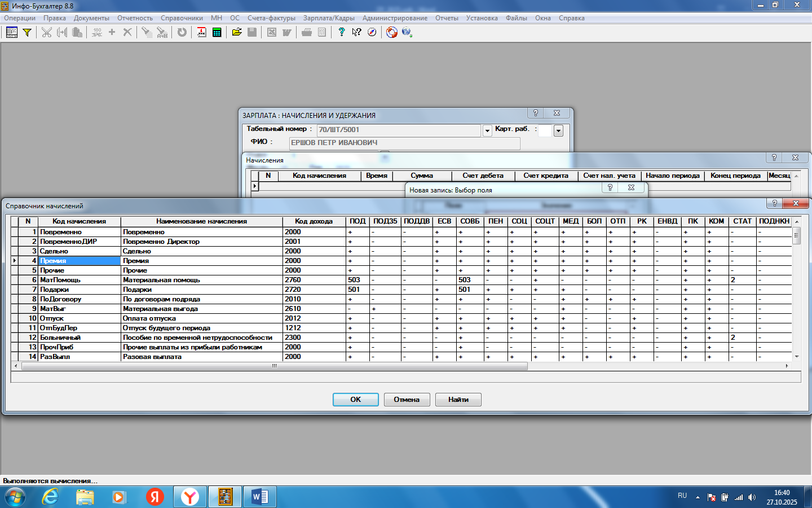
Task: Click the open folder toolbar icon
Action: pos(237,32)
